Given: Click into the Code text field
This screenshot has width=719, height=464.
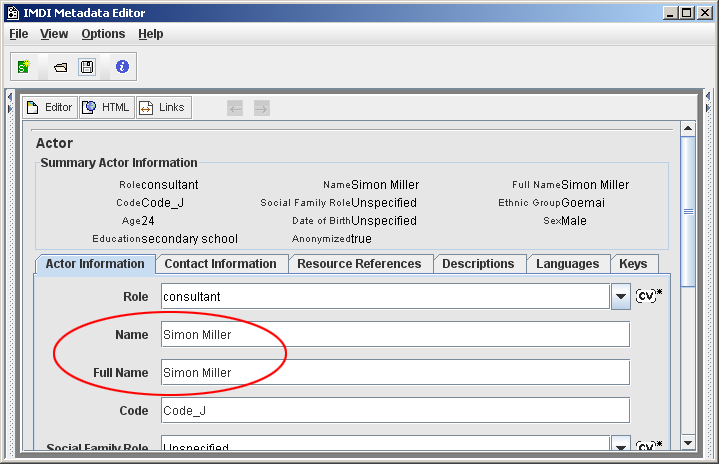Looking at the screenshot, I should tap(394, 410).
